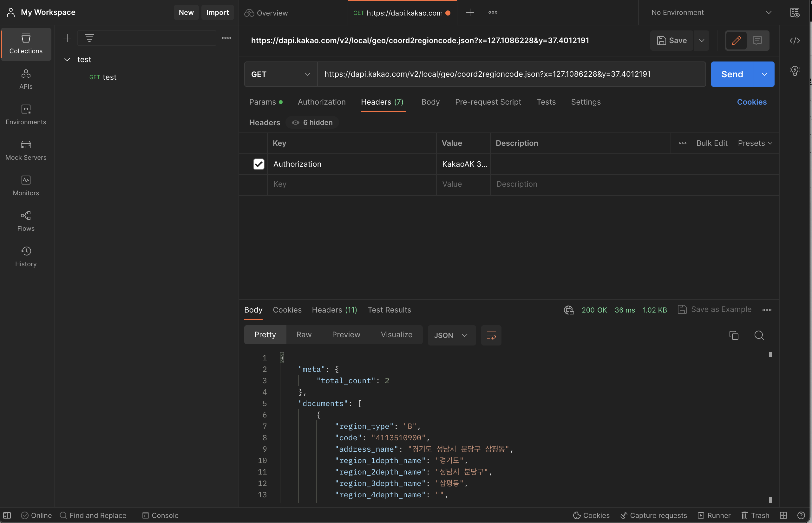Viewport: 812px width, 523px height.
Task: Open the Flows sidebar section
Action: pyautogui.click(x=26, y=221)
